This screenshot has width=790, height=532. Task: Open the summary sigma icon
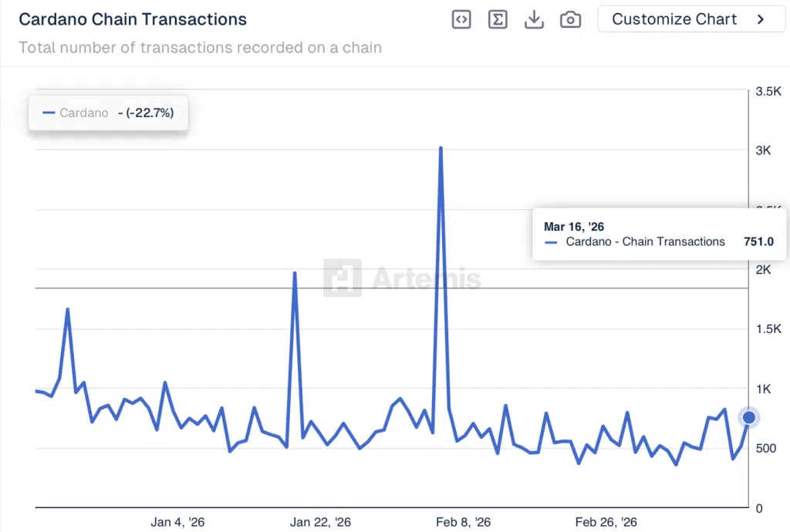pyautogui.click(x=498, y=19)
